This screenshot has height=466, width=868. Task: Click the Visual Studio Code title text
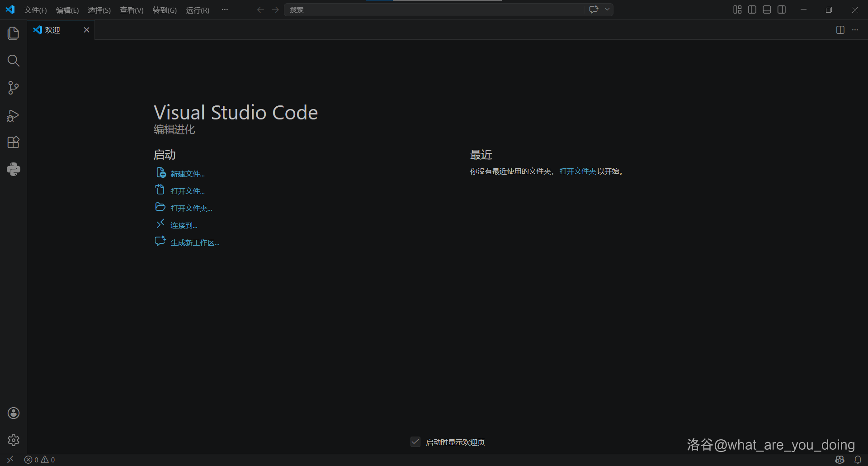[x=236, y=112]
